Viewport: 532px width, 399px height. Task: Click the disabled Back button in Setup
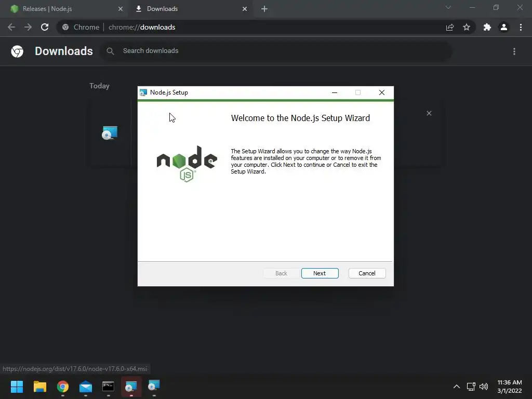pyautogui.click(x=281, y=273)
